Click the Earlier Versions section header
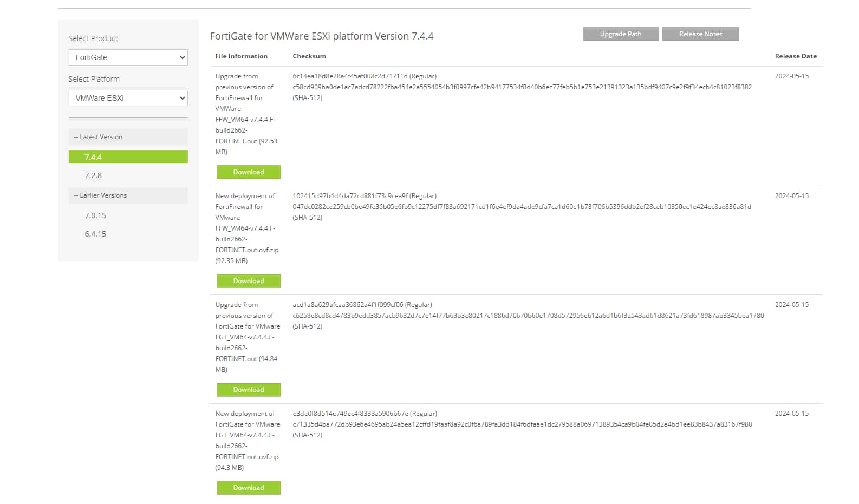The height and width of the screenshot is (504, 859). coord(128,195)
